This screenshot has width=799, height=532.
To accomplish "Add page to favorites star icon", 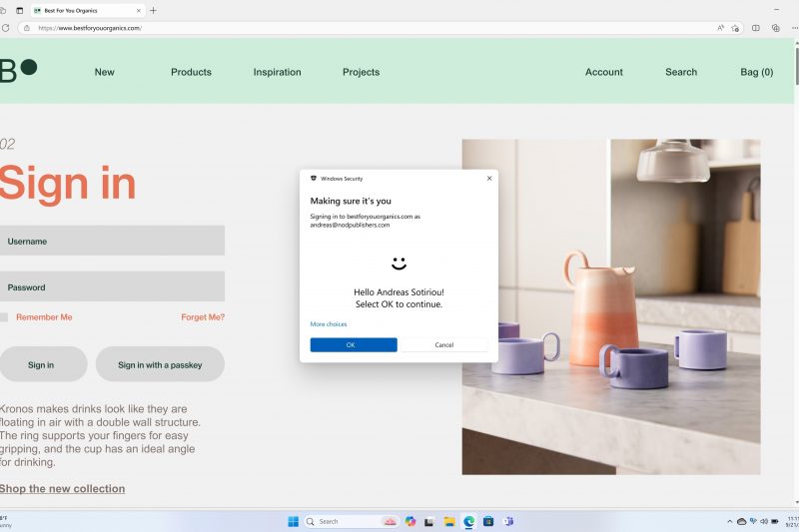I will [735, 28].
